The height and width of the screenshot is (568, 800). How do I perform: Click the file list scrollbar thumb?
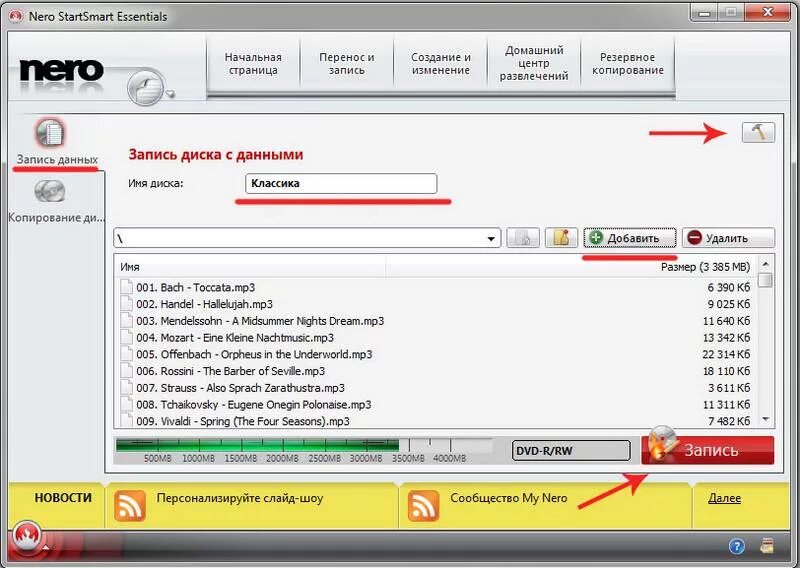click(765, 280)
